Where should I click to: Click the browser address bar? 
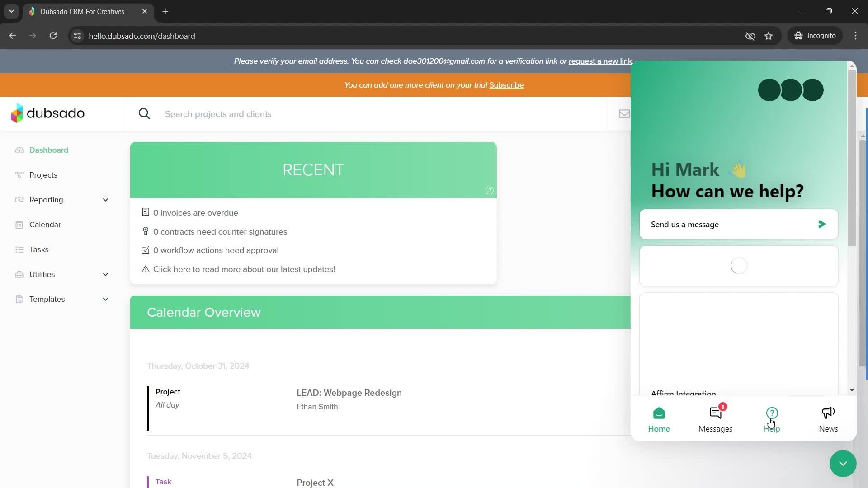coord(407,36)
